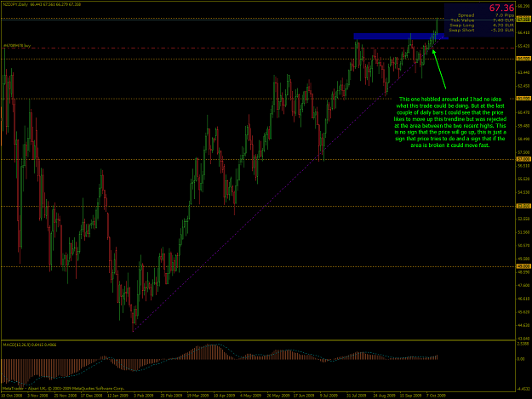Viewport: 532px width, 399px height.
Task: Click the 3 Feb 2009 date label
Action: [144, 396]
